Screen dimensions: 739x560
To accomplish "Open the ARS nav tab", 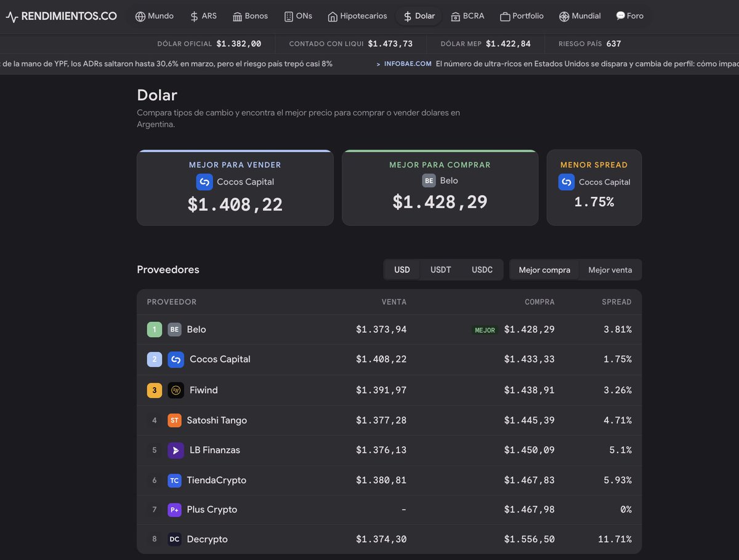I will pos(203,17).
